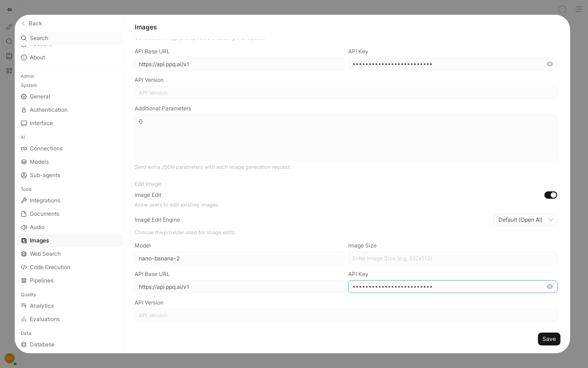Image resolution: width=588 pixels, height=368 pixels.
Task: Show the Edit Image API Key via the eye icon
Action: (550, 287)
